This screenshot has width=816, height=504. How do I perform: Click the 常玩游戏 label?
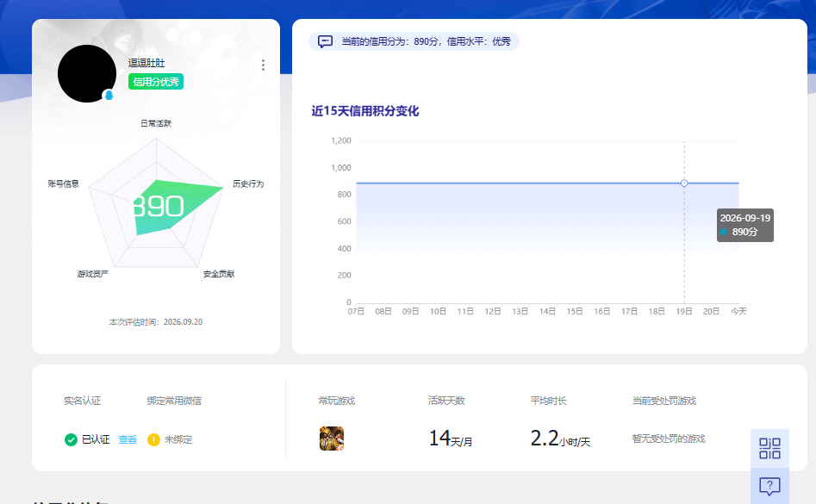(337, 401)
